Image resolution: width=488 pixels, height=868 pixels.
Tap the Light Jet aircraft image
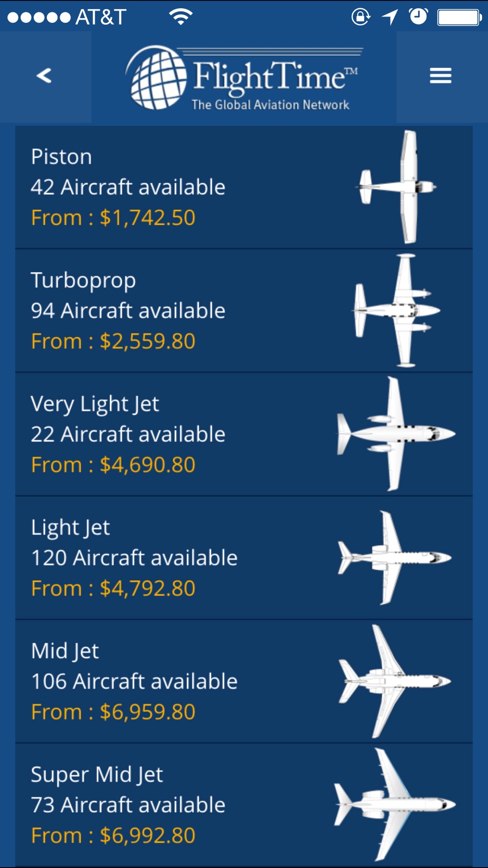395,558
